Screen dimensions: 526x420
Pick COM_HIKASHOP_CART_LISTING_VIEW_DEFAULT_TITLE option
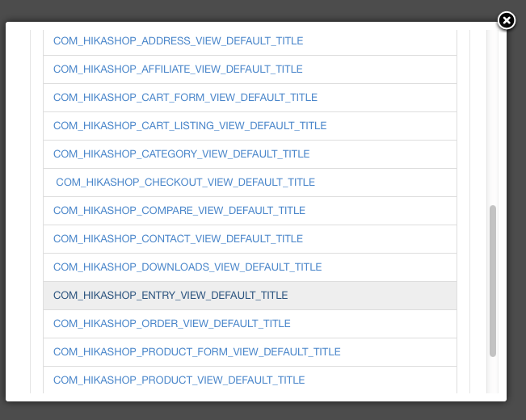pos(190,125)
